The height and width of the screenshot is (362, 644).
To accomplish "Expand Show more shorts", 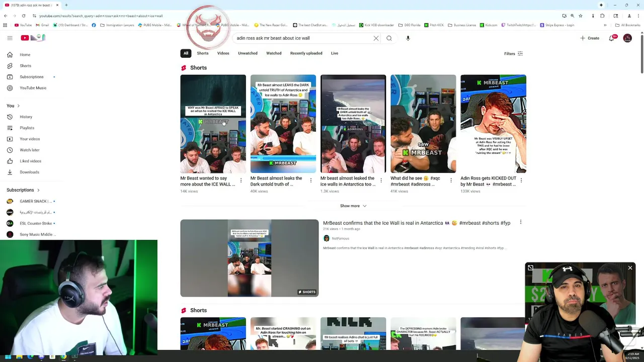I will [x=353, y=206].
